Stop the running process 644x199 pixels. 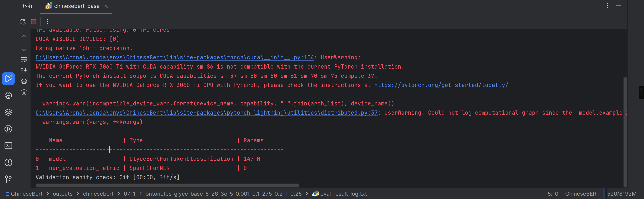pos(34,22)
